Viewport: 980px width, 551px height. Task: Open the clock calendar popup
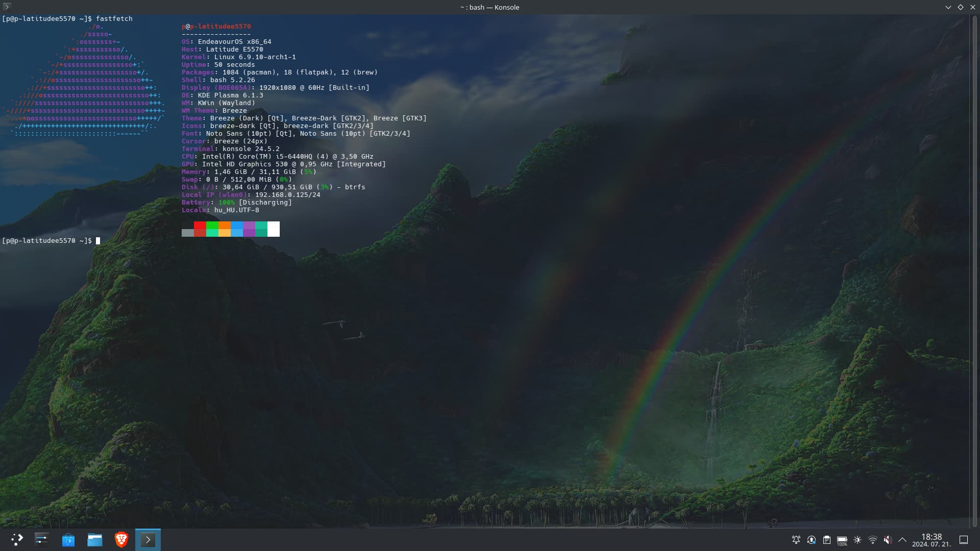(x=931, y=540)
